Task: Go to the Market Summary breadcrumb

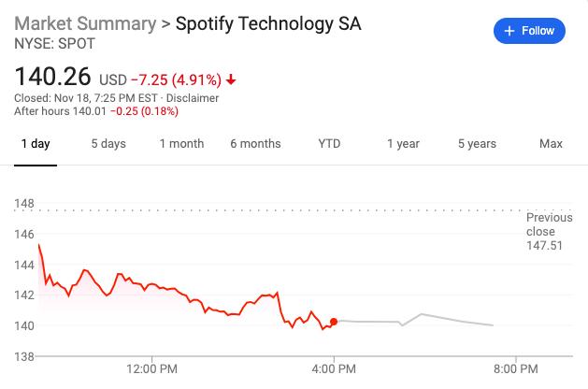Action: [x=85, y=23]
